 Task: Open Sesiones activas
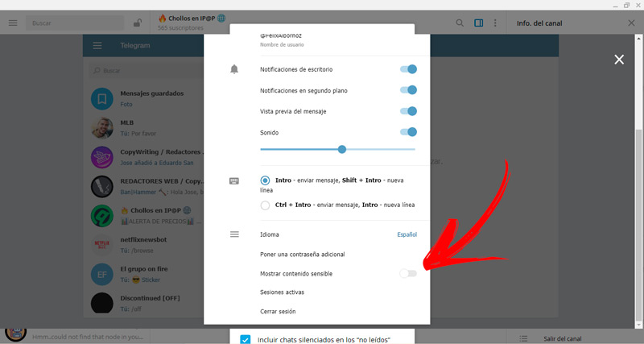coord(282,292)
